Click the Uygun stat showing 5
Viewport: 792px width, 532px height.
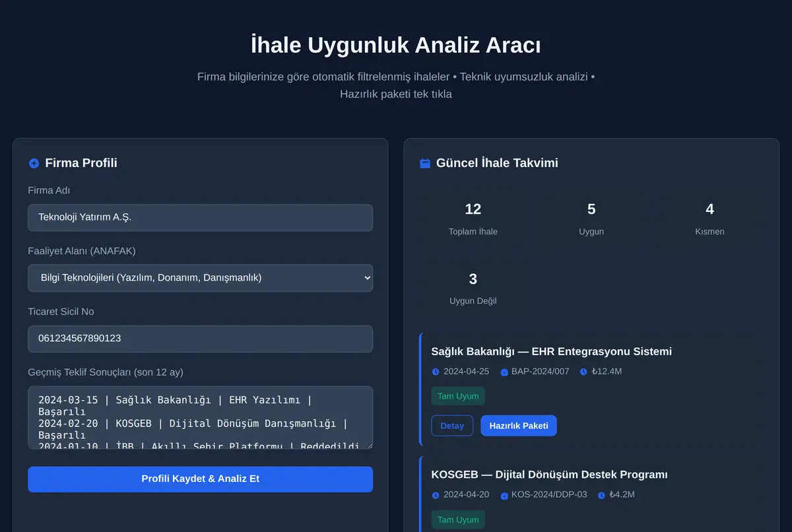591,218
